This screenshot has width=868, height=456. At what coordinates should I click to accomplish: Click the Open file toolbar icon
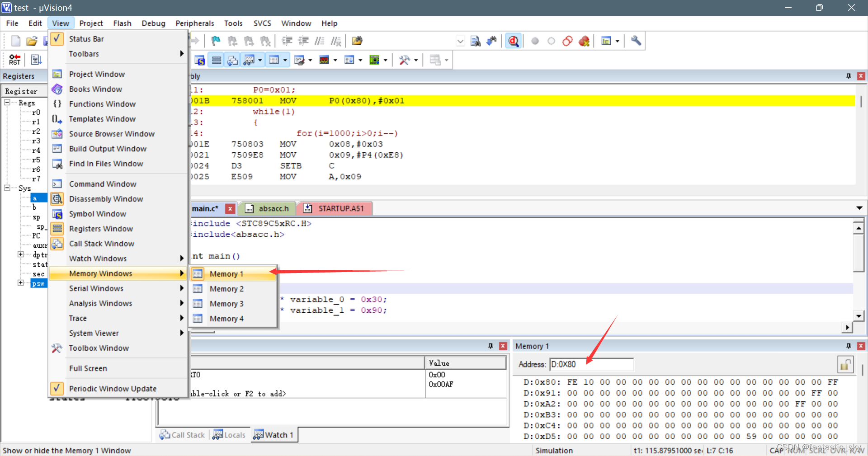point(32,41)
